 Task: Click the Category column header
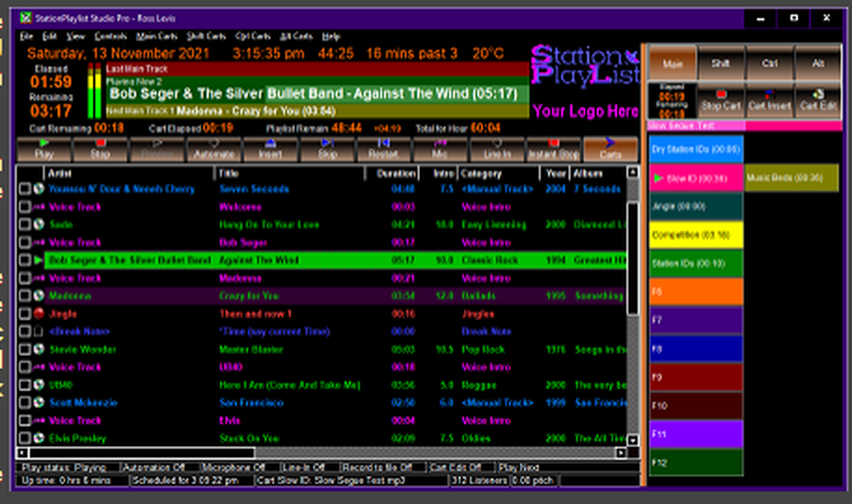[x=498, y=174]
